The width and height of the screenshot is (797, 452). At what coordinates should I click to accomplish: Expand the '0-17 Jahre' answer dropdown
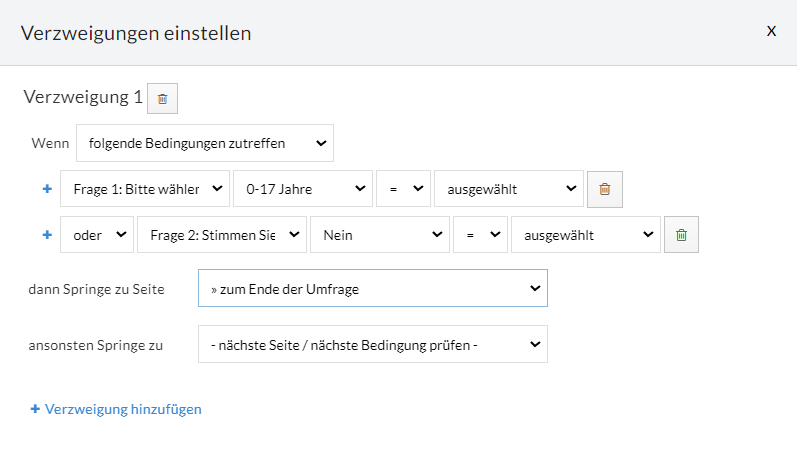click(303, 189)
